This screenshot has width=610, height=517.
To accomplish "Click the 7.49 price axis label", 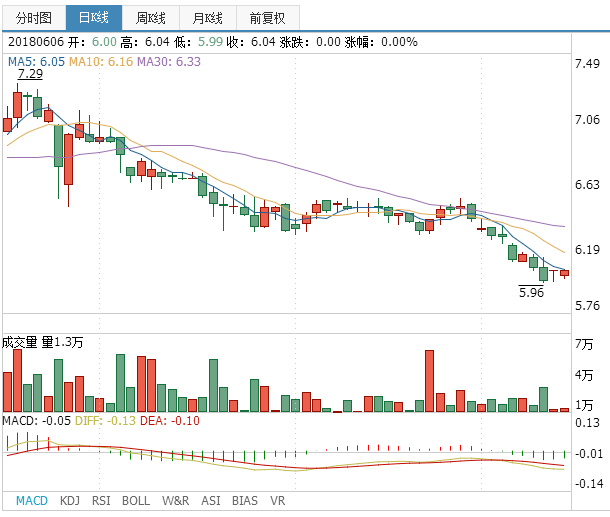I will tap(587, 63).
